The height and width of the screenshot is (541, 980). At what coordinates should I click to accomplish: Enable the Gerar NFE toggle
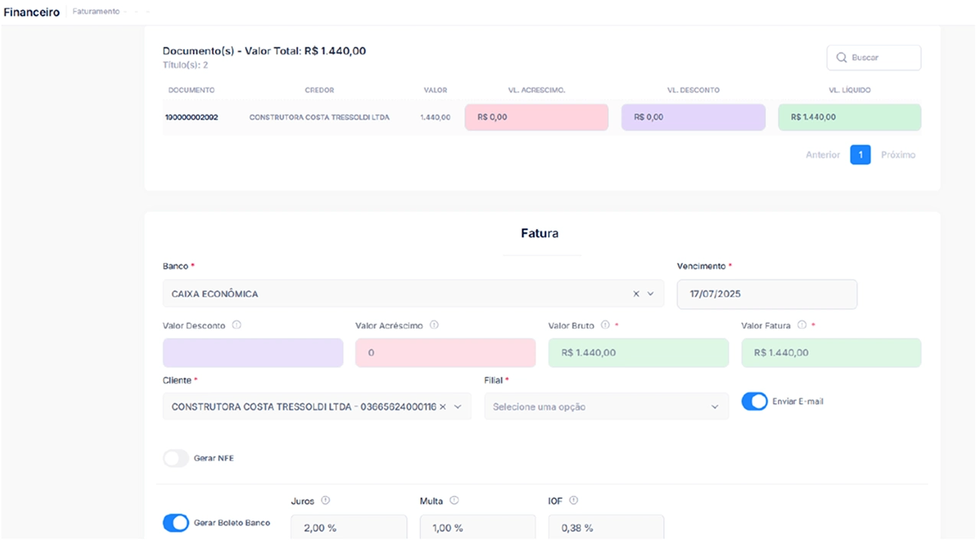click(x=176, y=458)
